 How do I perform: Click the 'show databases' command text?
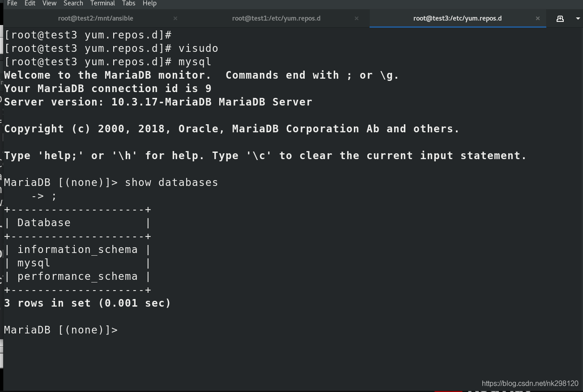pyautogui.click(x=171, y=182)
